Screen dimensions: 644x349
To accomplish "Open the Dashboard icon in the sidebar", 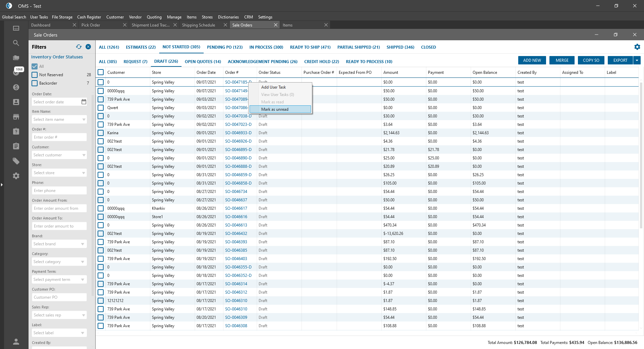I will tap(16, 29).
